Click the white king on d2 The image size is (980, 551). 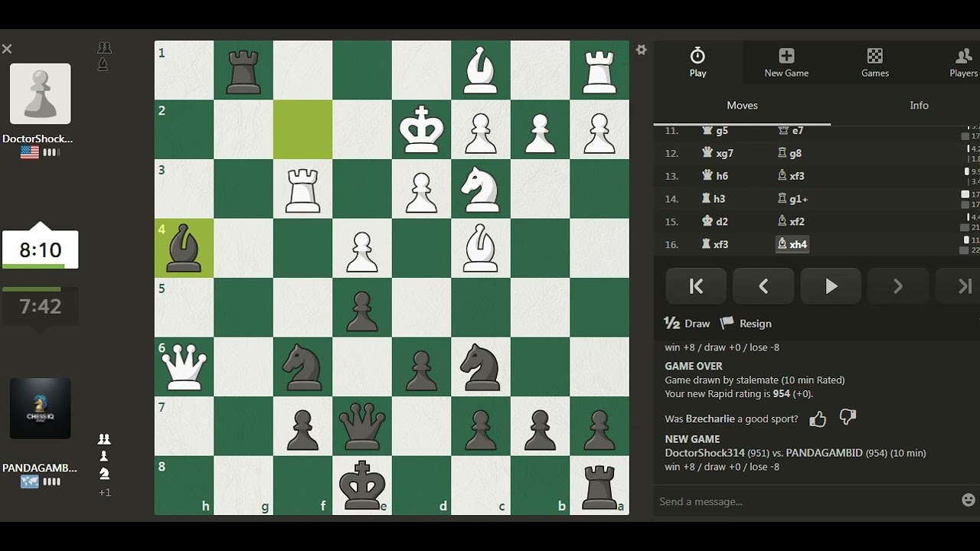tap(422, 129)
